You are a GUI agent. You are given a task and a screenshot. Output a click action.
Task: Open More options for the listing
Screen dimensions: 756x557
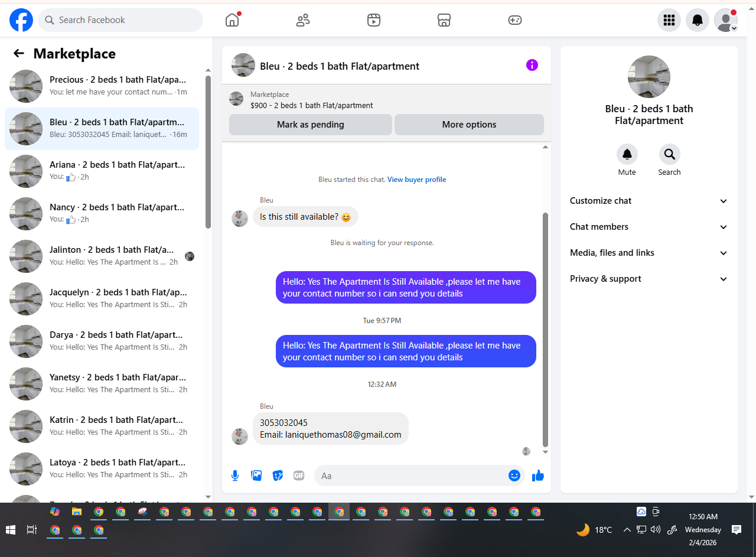pos(469,125)
